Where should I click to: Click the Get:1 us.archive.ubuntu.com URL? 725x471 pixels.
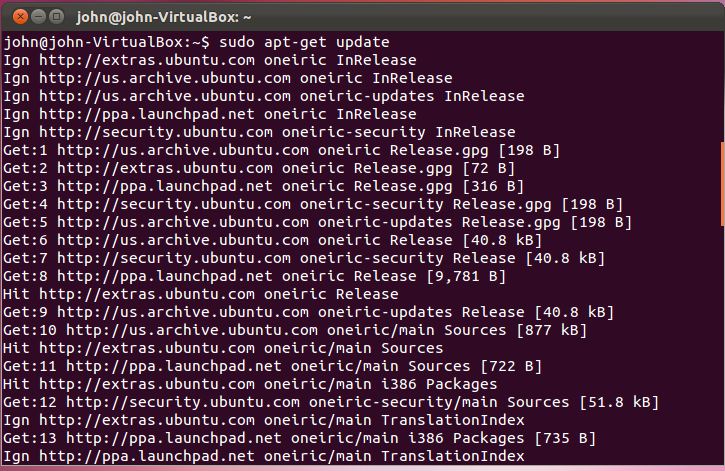pos(183,150)
